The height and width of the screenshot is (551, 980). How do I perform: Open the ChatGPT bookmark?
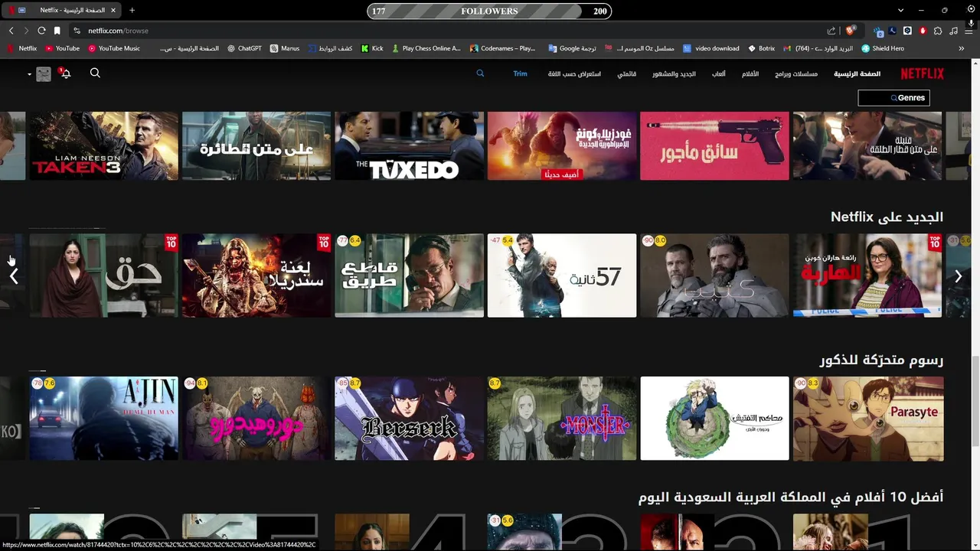point(244,48)
